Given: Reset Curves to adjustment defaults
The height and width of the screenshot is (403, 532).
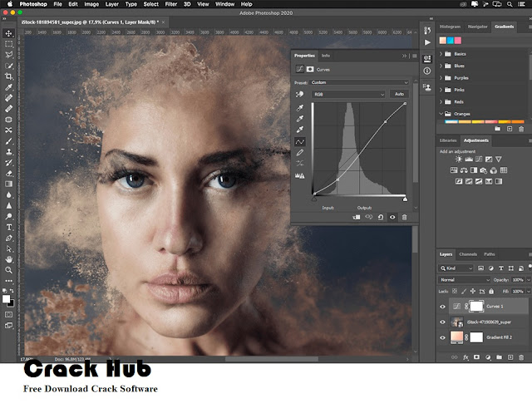Looking at the screenshot, I should [381, 217].
